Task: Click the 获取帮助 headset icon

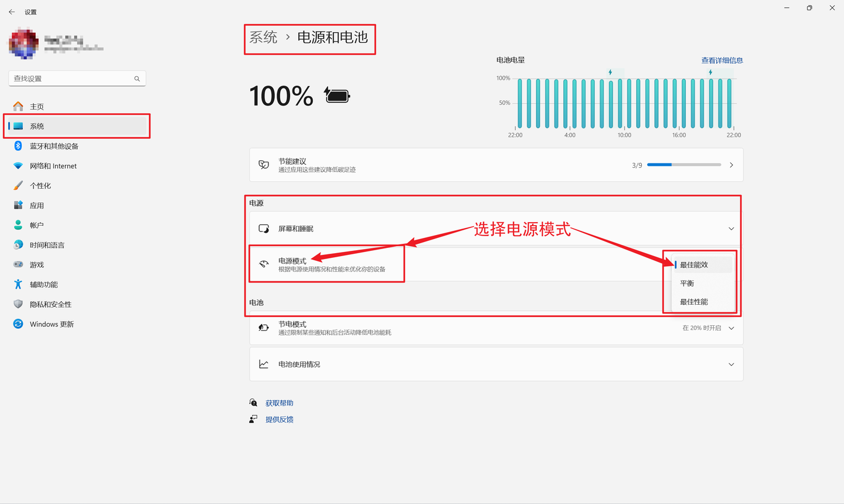Action: tap(253, 403)
